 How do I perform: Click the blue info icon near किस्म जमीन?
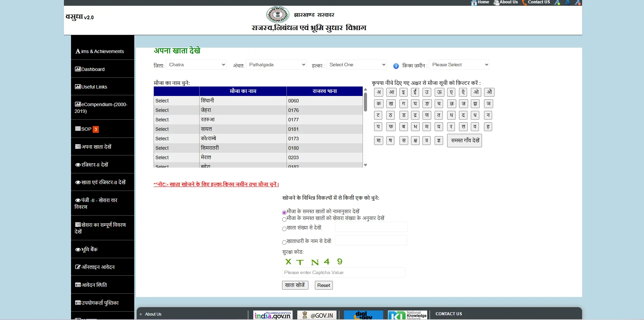click(x=396, y=66)
